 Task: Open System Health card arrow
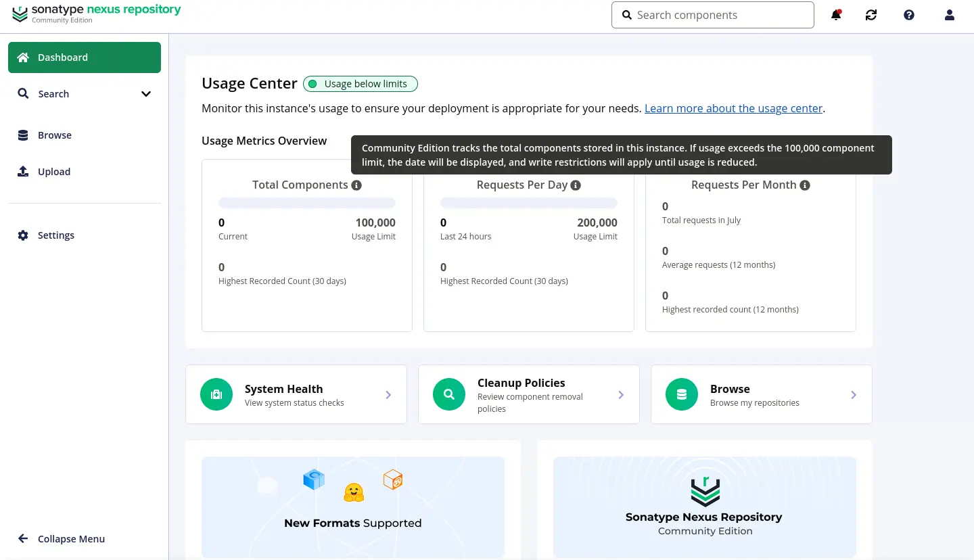point(388,395)
